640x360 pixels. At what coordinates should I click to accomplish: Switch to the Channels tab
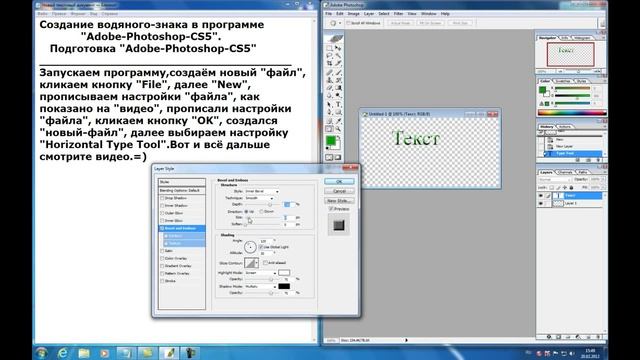pyautogui.click(x=565, y=172)
